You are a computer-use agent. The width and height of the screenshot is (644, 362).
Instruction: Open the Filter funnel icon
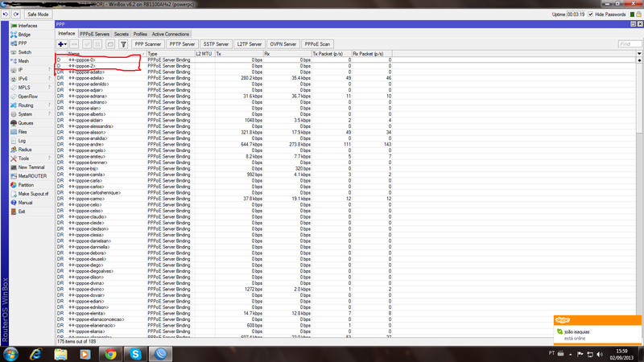click(x=123, y=44)
